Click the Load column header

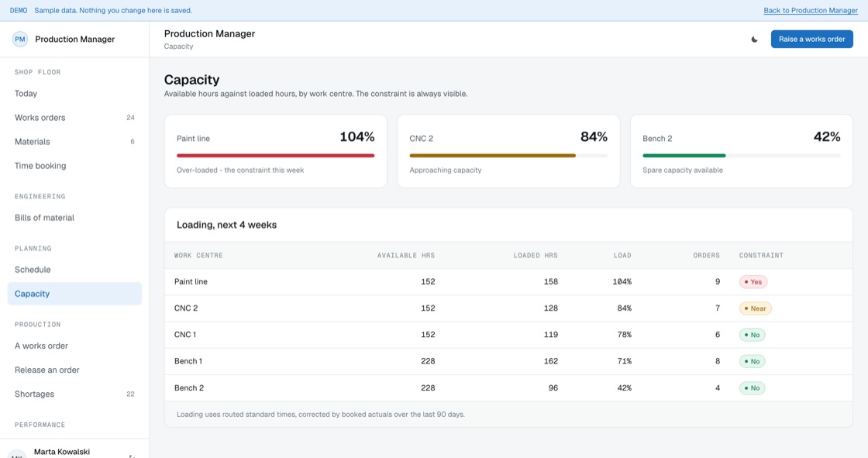coord(622,255)
